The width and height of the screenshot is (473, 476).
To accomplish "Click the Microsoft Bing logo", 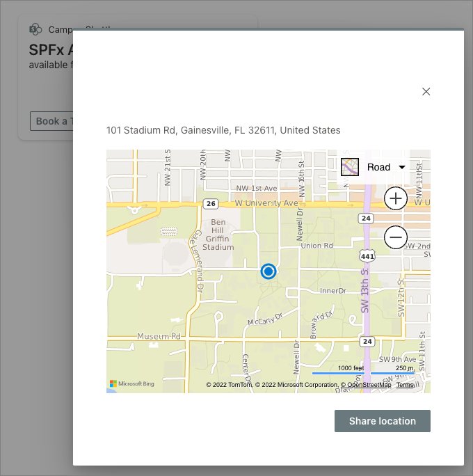I will coord(132,383).
